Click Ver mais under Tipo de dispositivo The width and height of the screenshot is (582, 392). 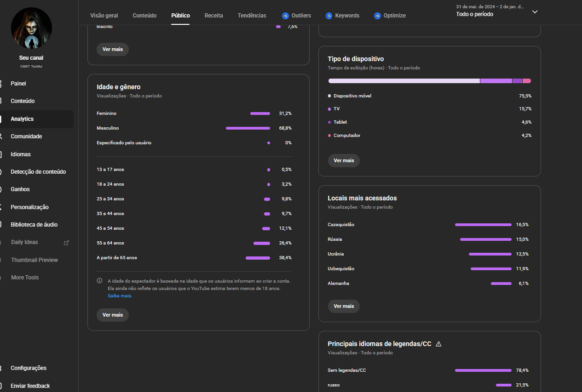(x=344, y=160)
